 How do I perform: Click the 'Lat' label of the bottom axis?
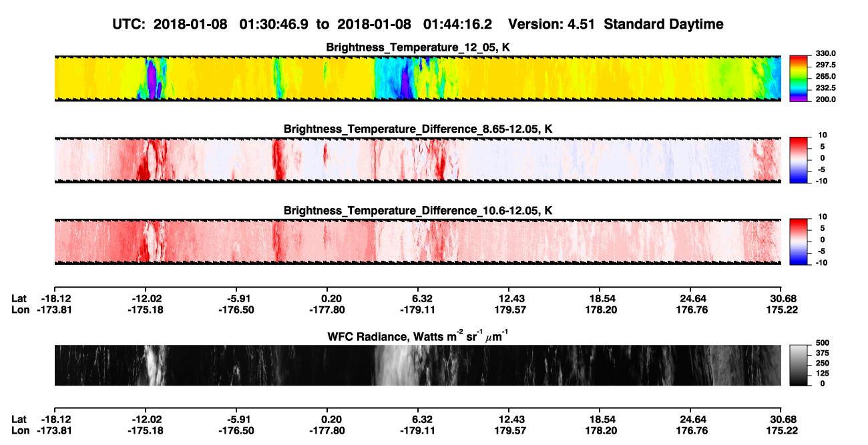pos(20,420)
